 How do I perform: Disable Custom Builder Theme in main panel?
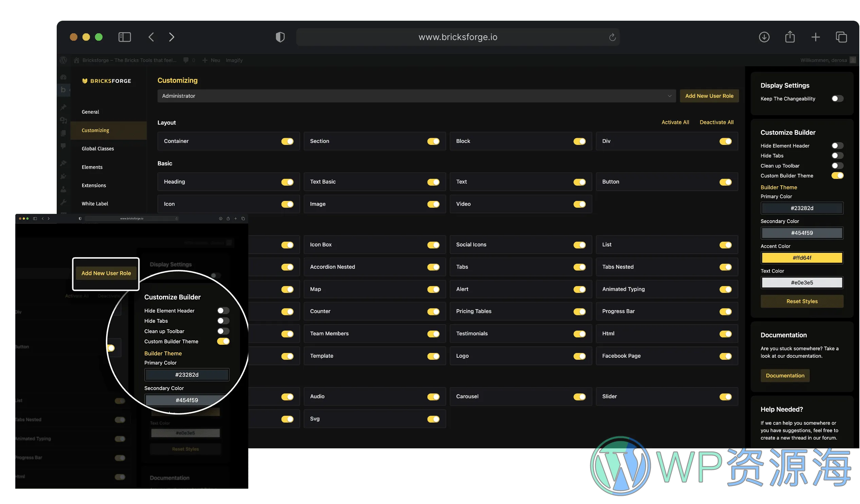[x=837, y=176]
